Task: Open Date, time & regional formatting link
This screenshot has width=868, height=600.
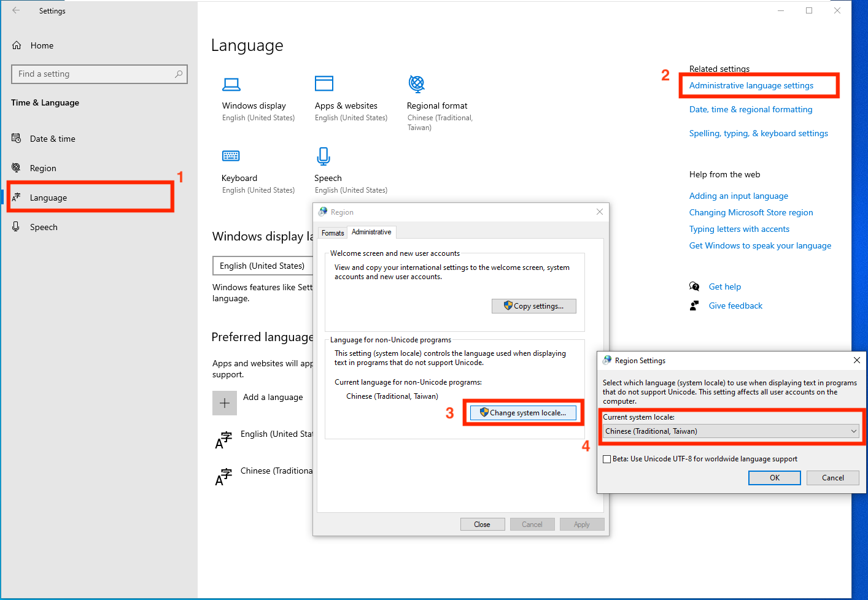Action: pyautogui.click(x=751, y=109)
